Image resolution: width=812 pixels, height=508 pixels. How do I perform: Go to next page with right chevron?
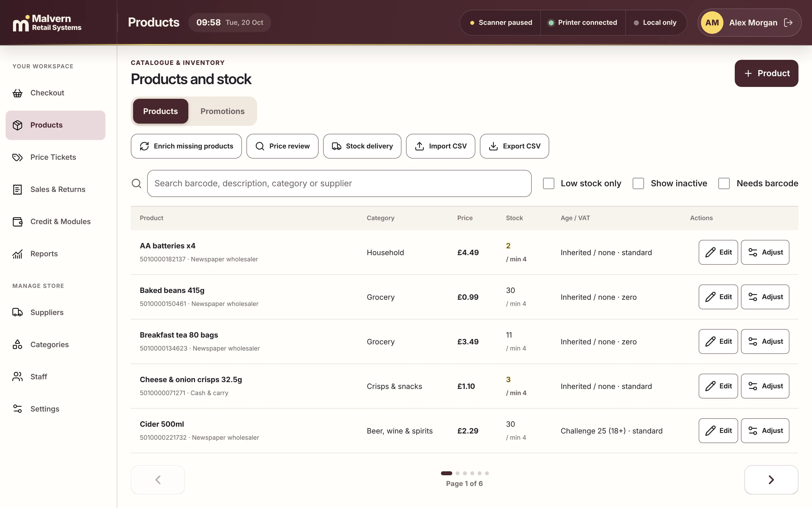click(771, 480)
